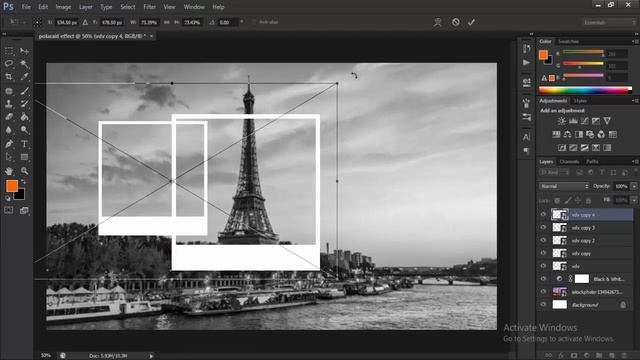Hide the Background layer

point(543,304)
